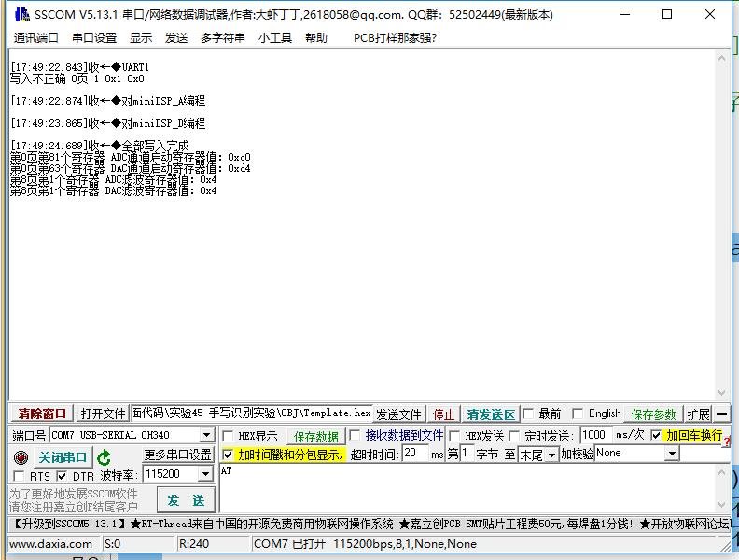Click the Template.hex file path field

pos(252,413)
